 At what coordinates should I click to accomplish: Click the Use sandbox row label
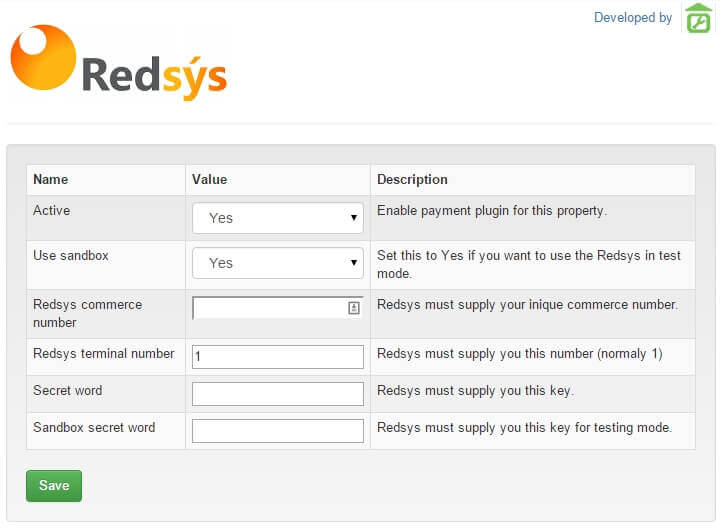point(71,256)
